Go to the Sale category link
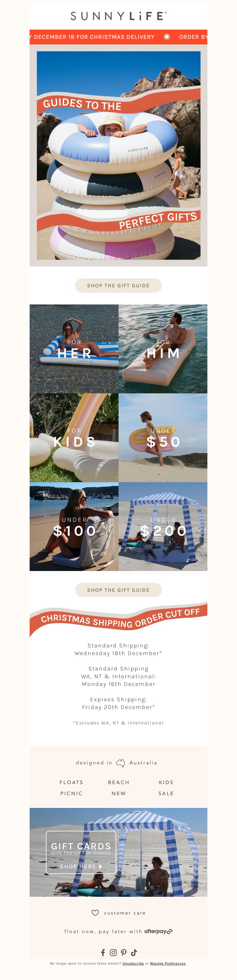This screenshot has width=237, height=980. tap(166, 793)
